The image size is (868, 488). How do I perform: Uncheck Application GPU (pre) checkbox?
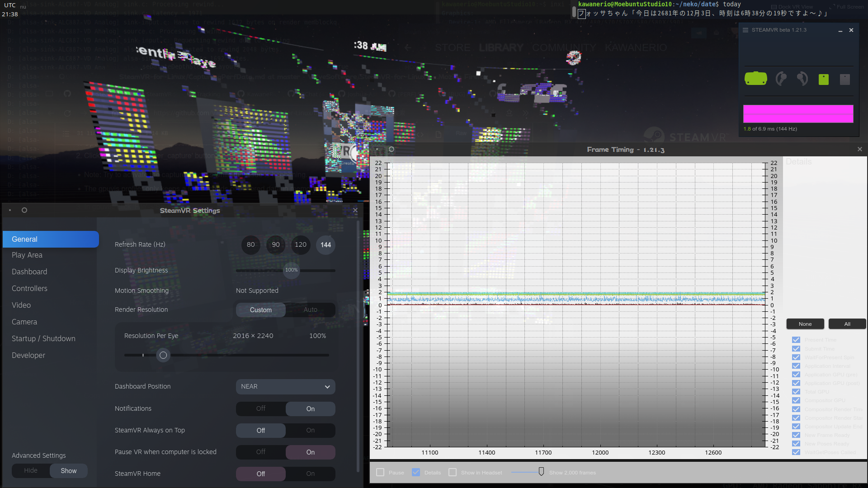[796, 375]
